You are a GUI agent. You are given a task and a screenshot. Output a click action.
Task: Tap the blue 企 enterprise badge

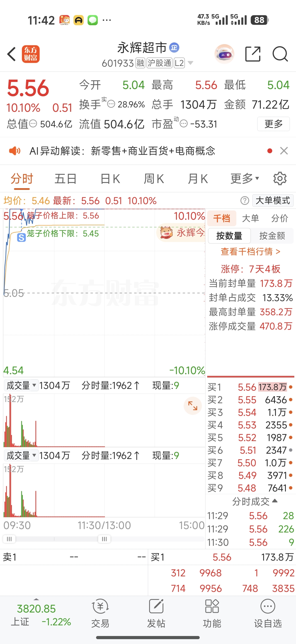click(174, 48)
